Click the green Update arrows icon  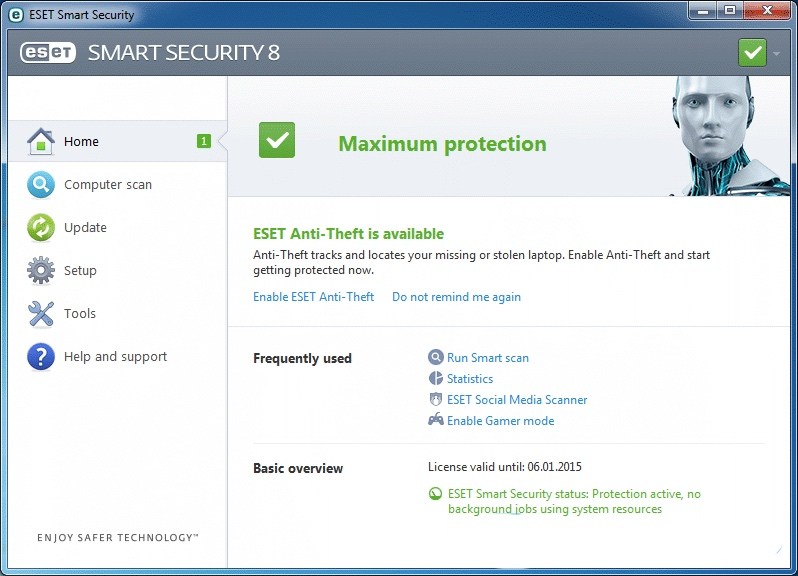[x=41, y=228]
